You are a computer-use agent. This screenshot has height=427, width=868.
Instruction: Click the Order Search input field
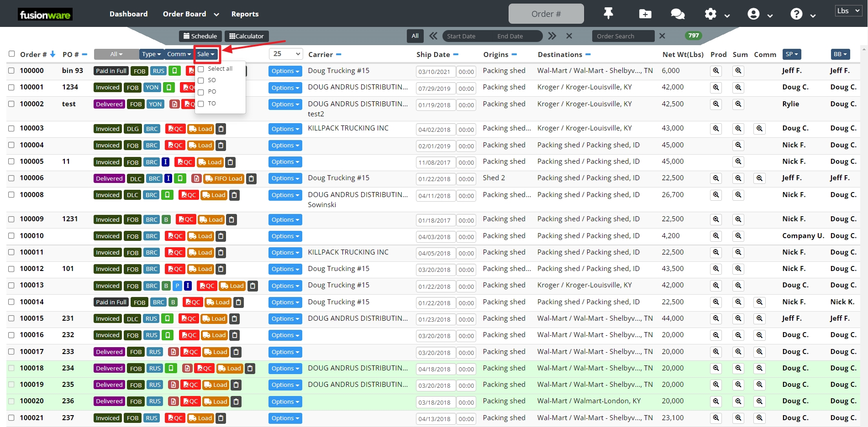point(623,36)
